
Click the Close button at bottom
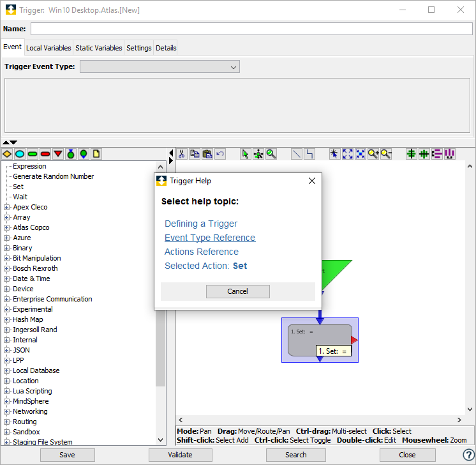pos(407,455)
